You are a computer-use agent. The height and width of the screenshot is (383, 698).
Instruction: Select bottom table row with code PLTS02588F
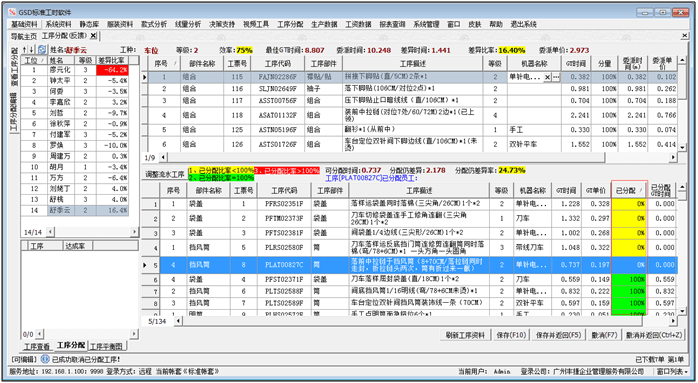click(x=418, y=291)
